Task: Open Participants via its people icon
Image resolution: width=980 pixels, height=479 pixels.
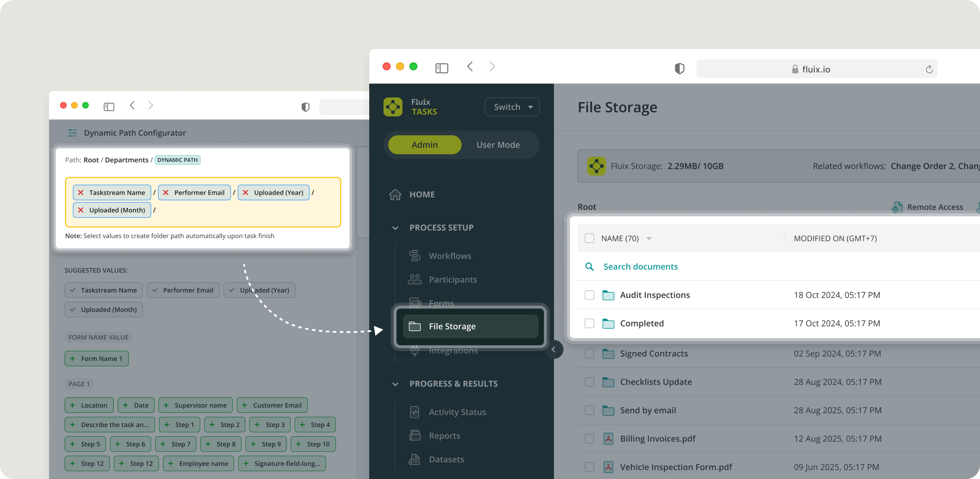Action: 414,279
